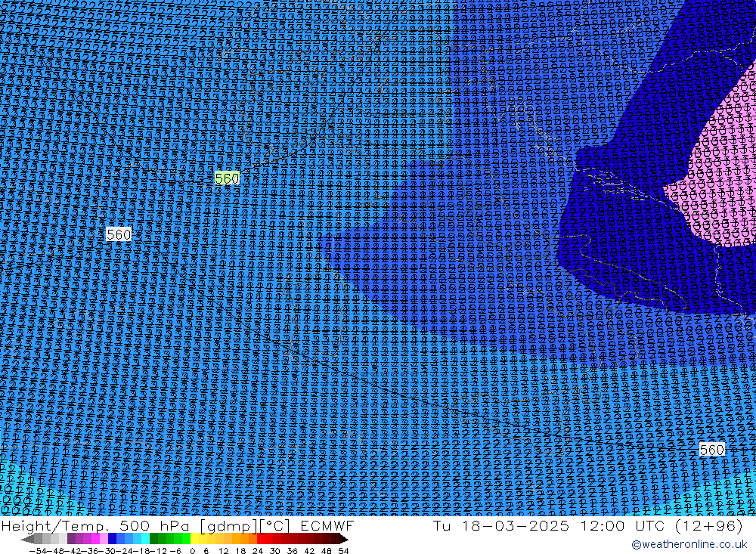
Task: Click the 'ECMWF' model name
Action: 327,526
